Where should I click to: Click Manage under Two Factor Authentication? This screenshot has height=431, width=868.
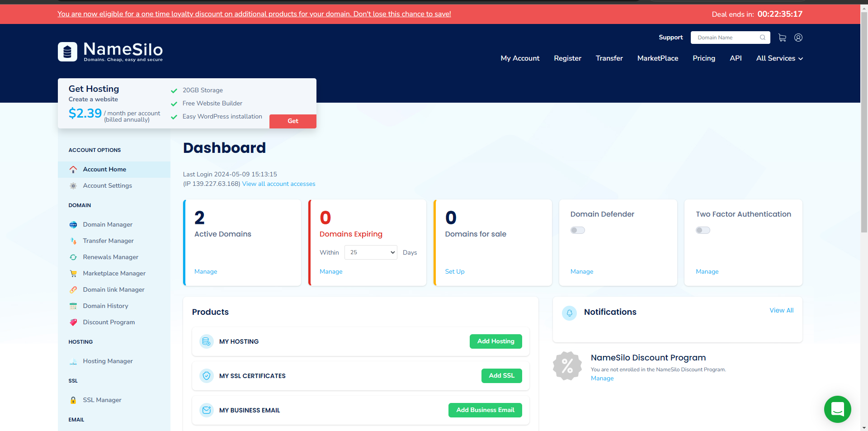coord(707,272)
